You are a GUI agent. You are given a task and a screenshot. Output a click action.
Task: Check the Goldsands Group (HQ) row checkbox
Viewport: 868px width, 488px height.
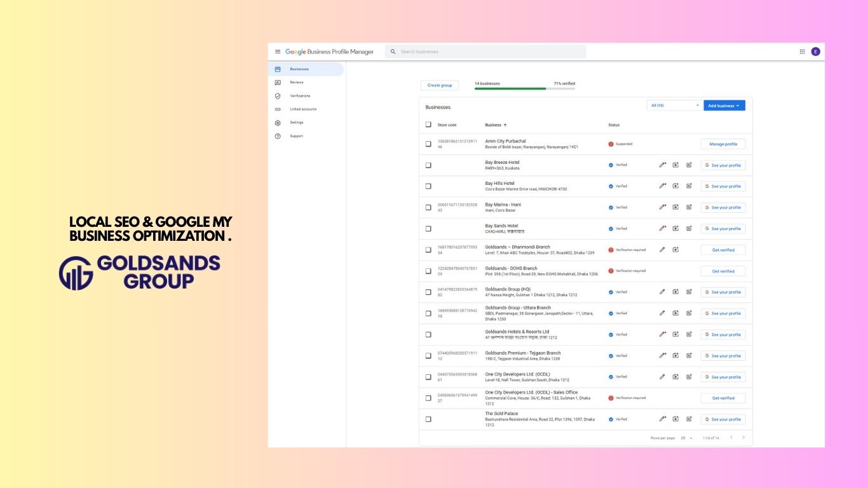pyautogui.click(x=428, y=292)
